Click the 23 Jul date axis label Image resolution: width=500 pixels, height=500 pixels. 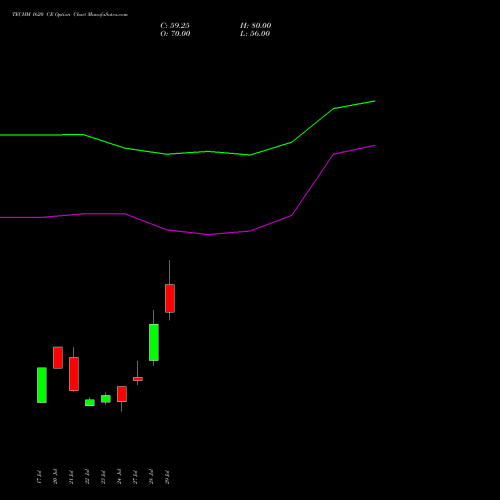point(103,477)
